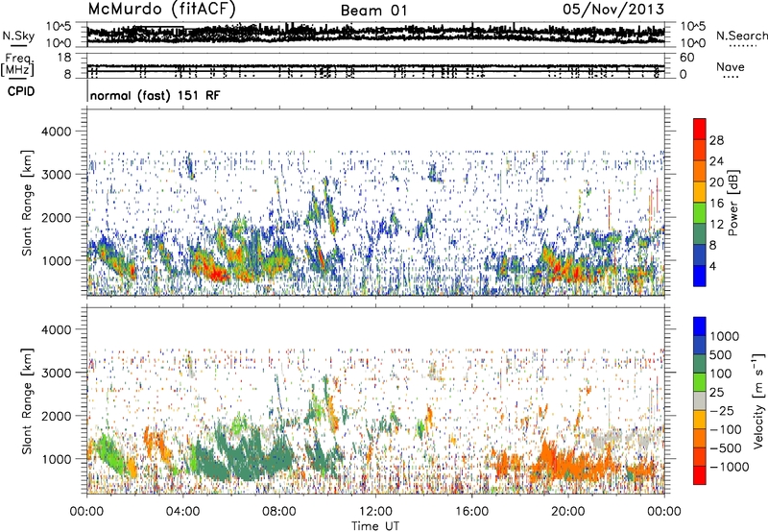Viewport: 768px width, 532px height.
Task: Click the 'McMurdo (fitACF)' title text
Action: [x=161, y=10]
